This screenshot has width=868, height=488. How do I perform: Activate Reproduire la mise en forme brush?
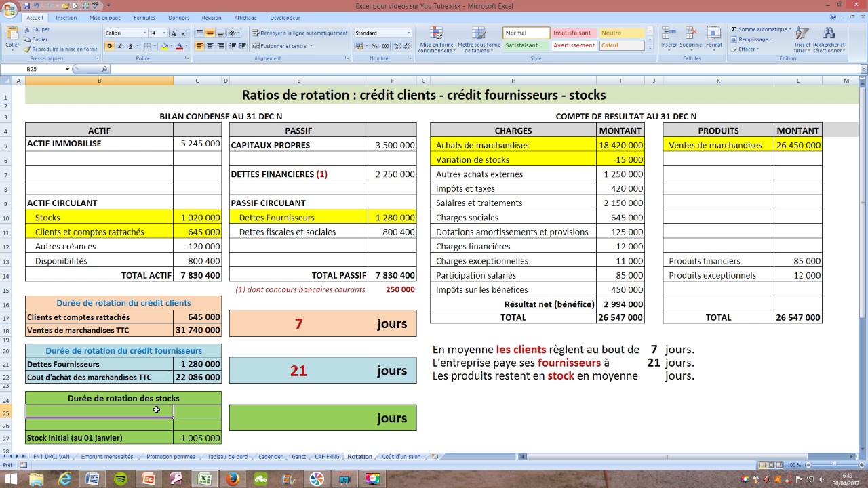[x=60, y=49]
